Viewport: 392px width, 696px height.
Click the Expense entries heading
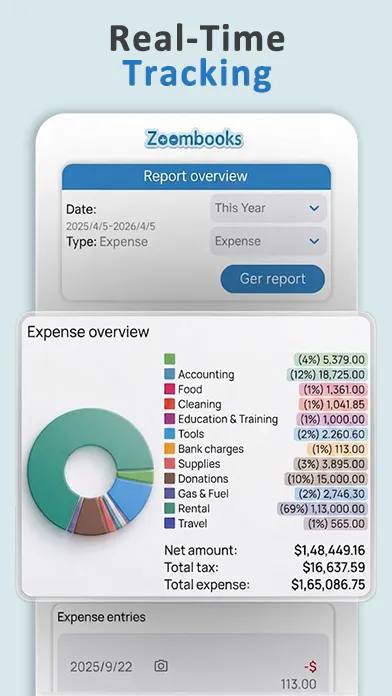coord(101,617)
